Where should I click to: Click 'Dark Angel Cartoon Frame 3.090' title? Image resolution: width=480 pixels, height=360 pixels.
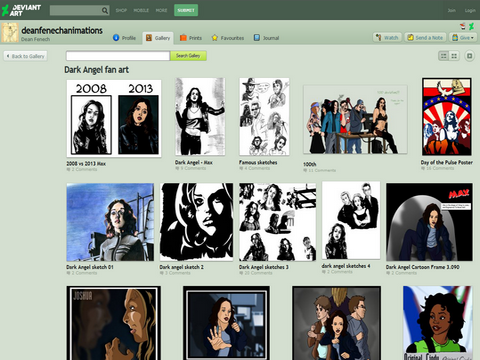click(423, 267)
